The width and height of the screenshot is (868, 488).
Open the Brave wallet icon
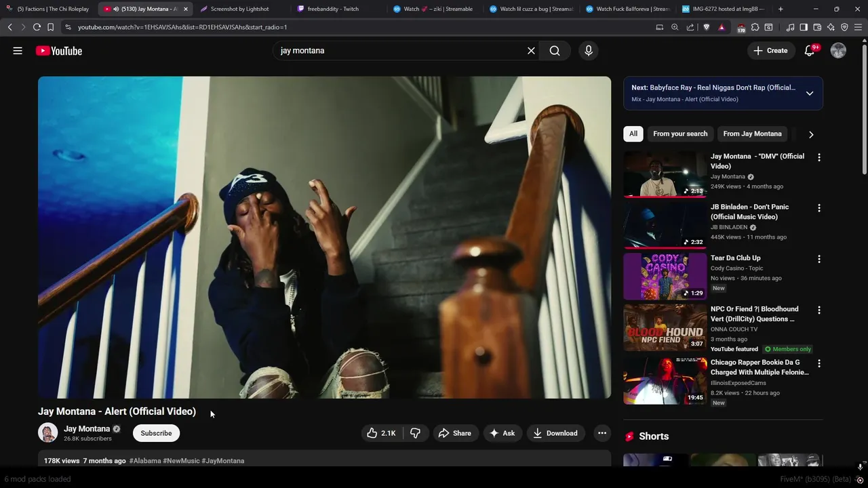coord(817,27)
